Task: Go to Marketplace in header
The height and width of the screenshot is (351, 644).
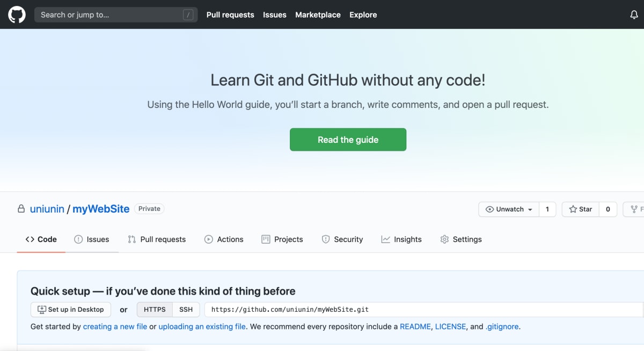Action: tap(318, 15)
